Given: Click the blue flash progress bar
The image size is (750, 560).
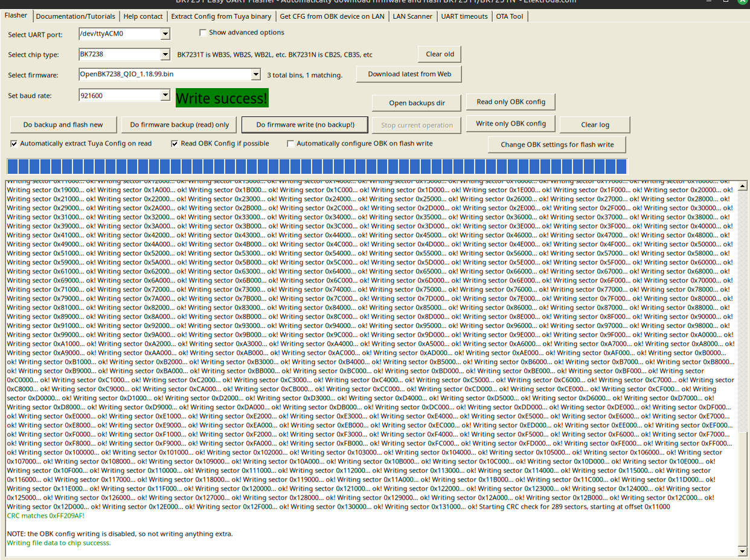Looking at the screenshot, I should point(317,167).
